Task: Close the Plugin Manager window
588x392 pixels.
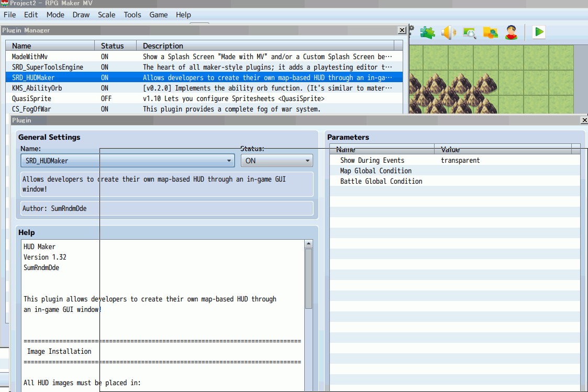Action: pos(402,30)
